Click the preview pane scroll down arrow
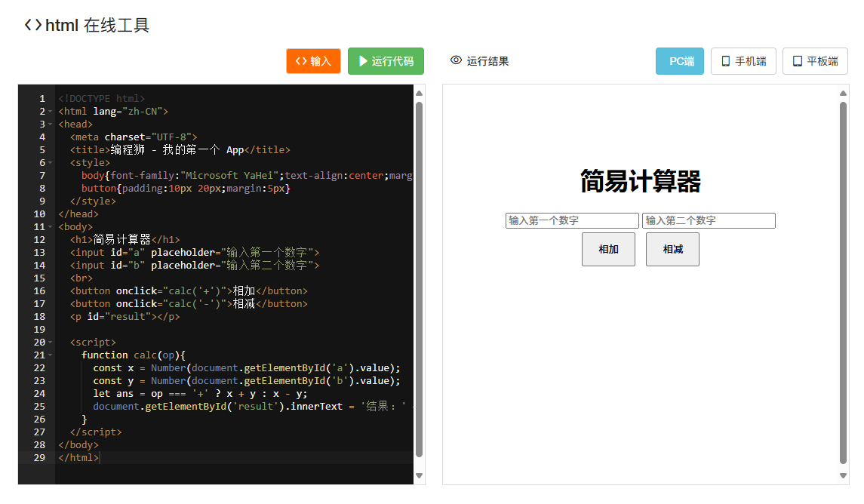This screenshot has width=864, height=504. coord(843,476)
